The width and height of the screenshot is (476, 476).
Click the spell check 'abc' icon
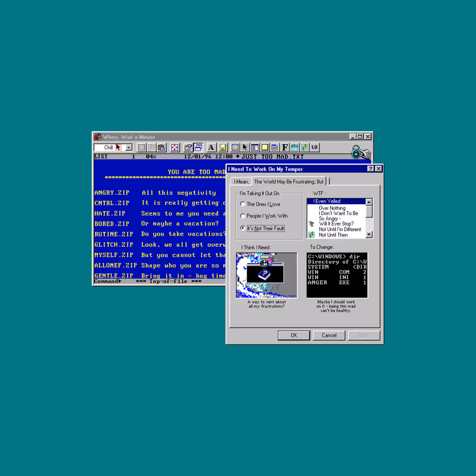coord(295,148)
